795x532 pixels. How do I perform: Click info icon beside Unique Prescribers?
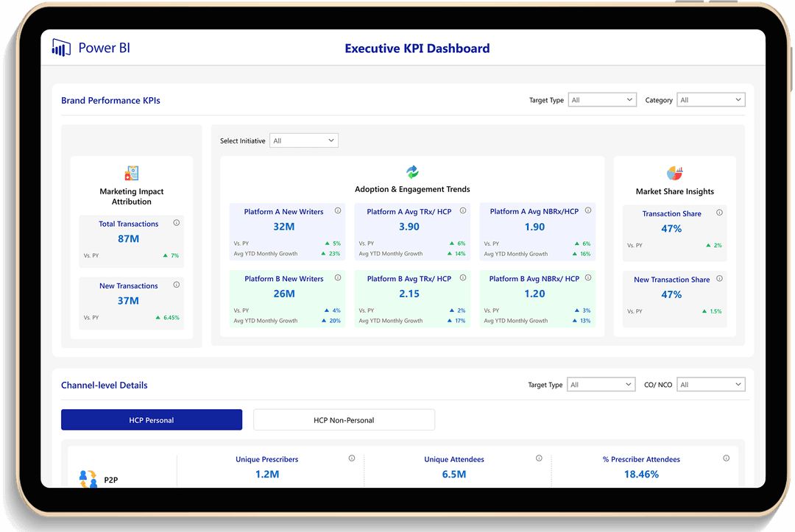(351, 458)
